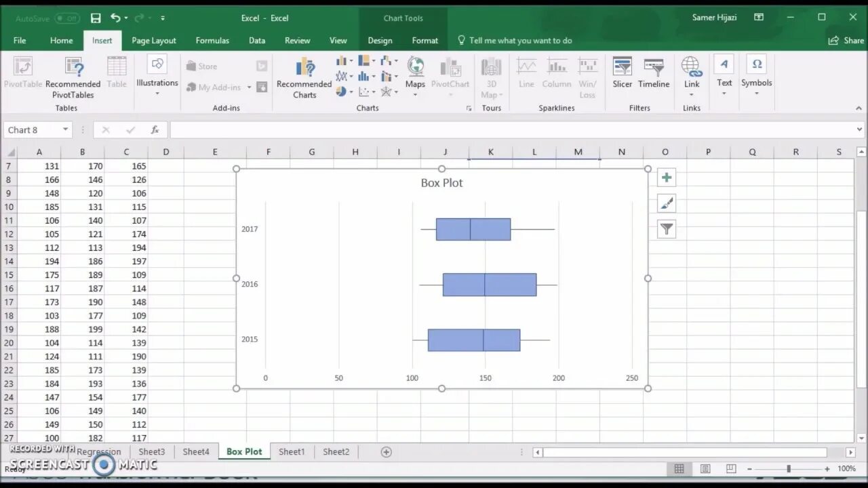Open the Formulas tab
The image size is (868, 488).
click(x=212, y=41)
